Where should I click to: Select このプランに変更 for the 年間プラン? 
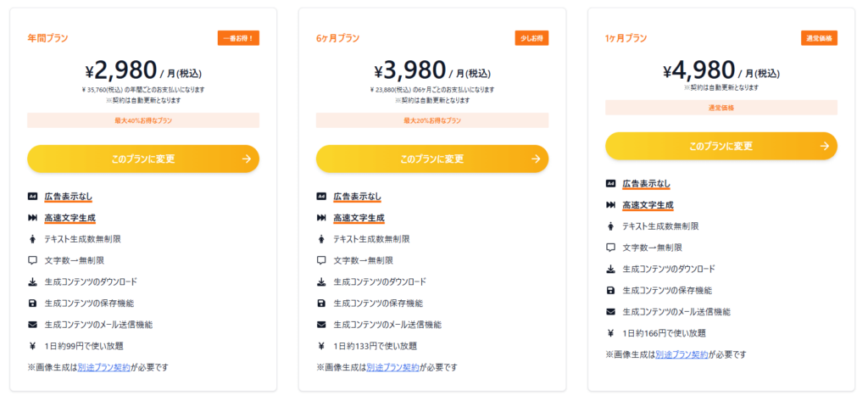pos(143,159)
